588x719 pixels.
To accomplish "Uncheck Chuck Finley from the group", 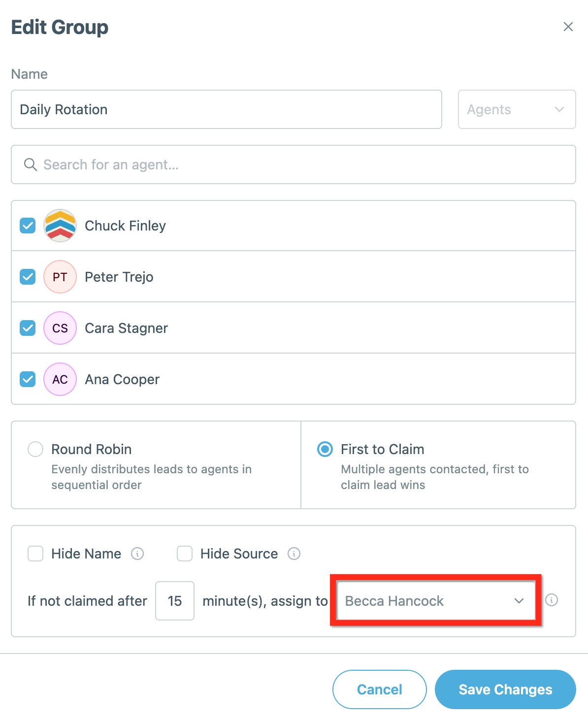I will pyautogui.click(x=28, y=226).
